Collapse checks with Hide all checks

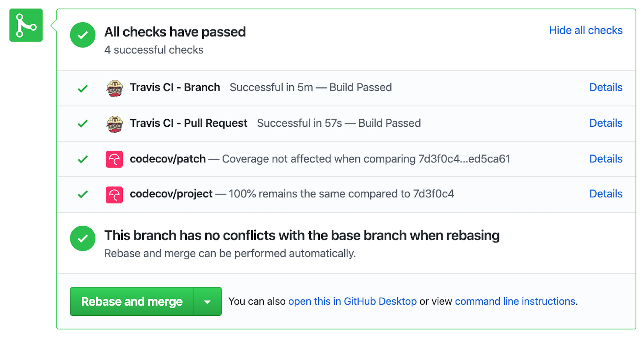[585, 30]
